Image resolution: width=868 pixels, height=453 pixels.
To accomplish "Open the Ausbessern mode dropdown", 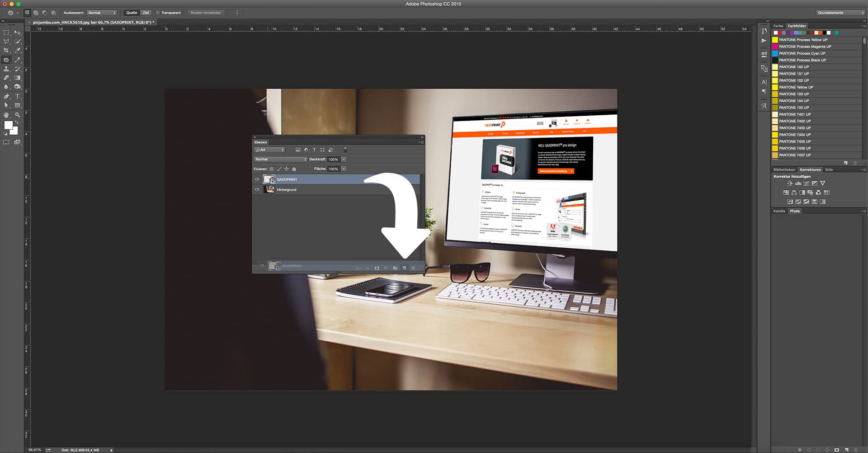I will 102,13.
